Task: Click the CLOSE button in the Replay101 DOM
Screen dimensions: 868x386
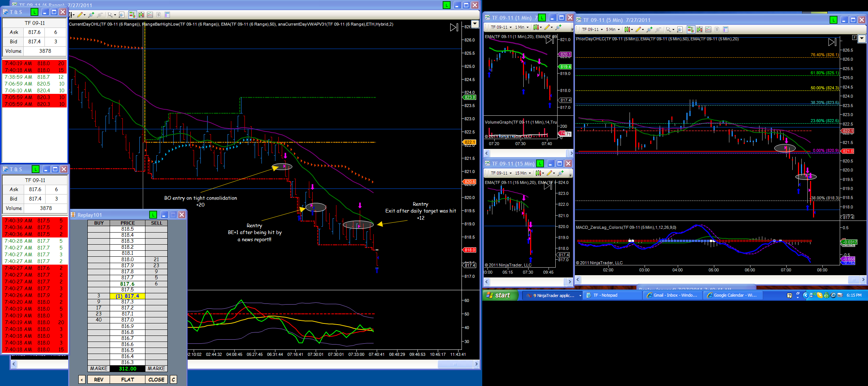Action: pyautogui.click(x=156, y=380)
